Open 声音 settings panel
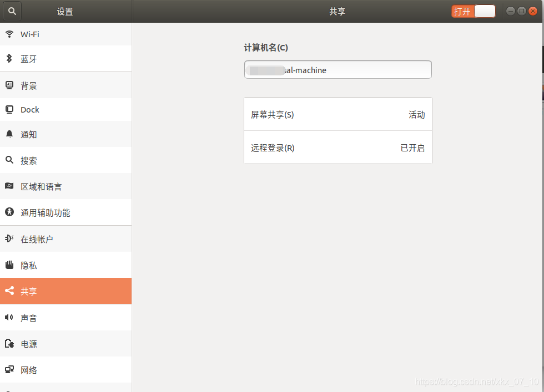544x392 pixels. 66,317
